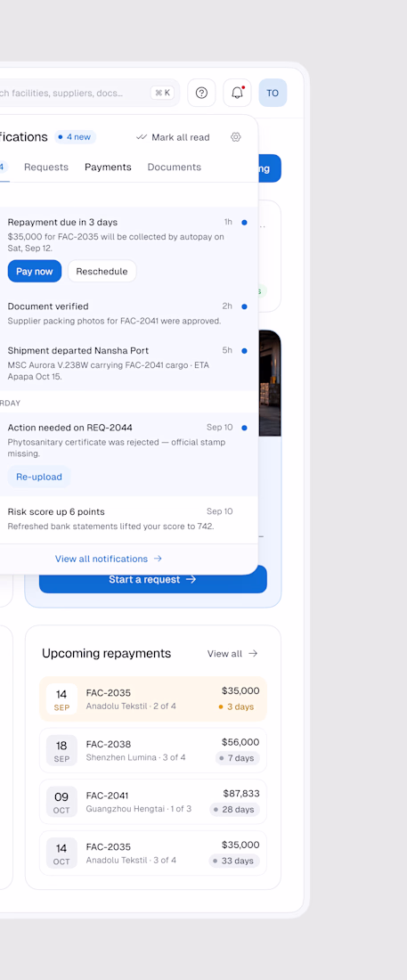Image resolution: width=407 pixels, height=980 pixels.
Task: Open FAC-2035 repayment due Oct 14
Action: 153,853
